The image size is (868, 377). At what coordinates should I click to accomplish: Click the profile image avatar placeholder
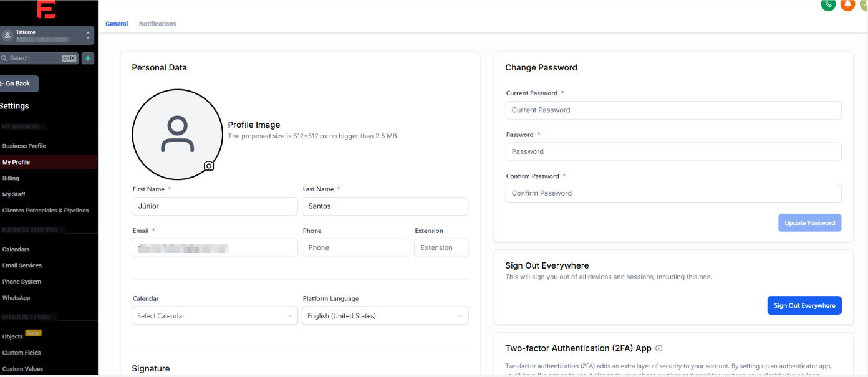coord(177,134)
